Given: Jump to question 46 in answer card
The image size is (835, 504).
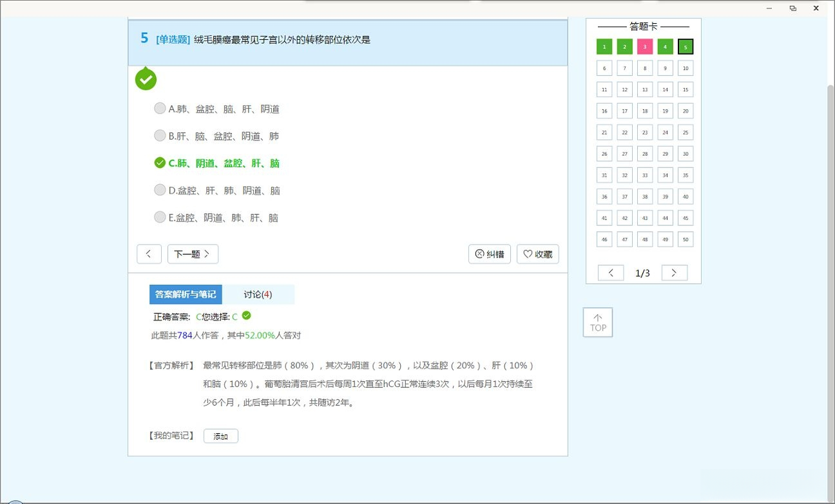Looking at the screenshot, I should pyautogui.click(x=604, y=239).
